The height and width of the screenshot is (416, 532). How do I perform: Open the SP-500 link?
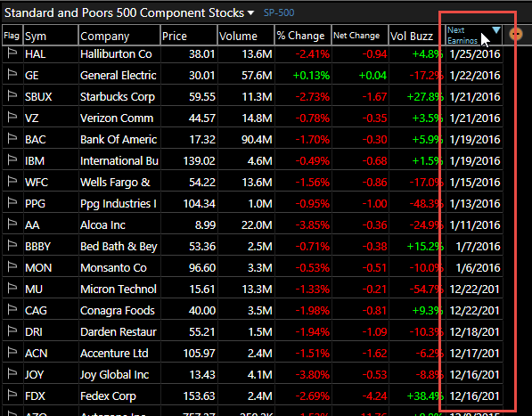279,12
